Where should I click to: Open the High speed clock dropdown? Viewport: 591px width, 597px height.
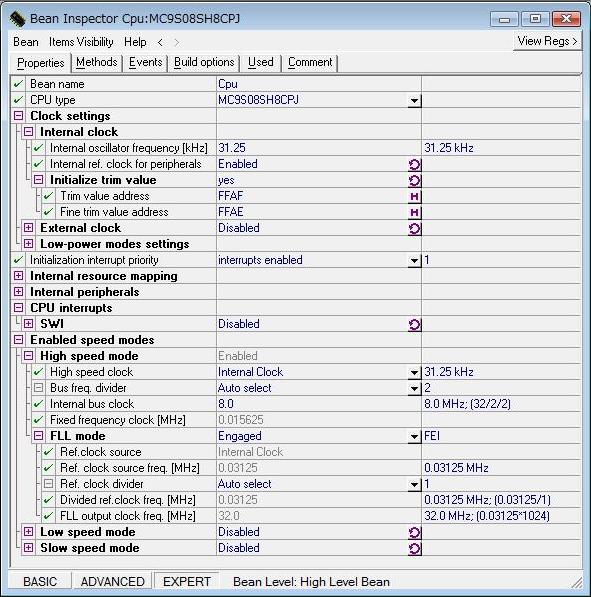coord(414,373)
